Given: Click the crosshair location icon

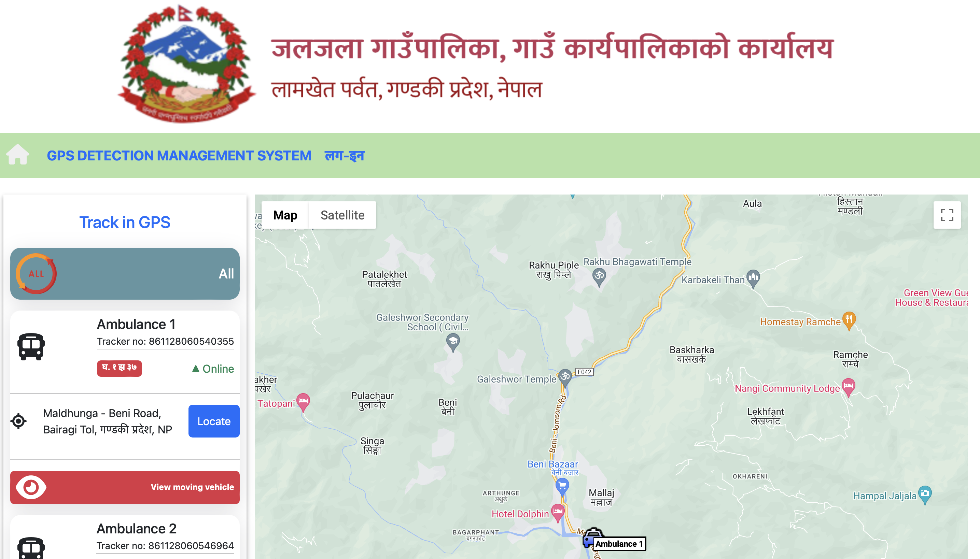Looking at the screenshot, I should pyautogui.click(x=18, y=421).
